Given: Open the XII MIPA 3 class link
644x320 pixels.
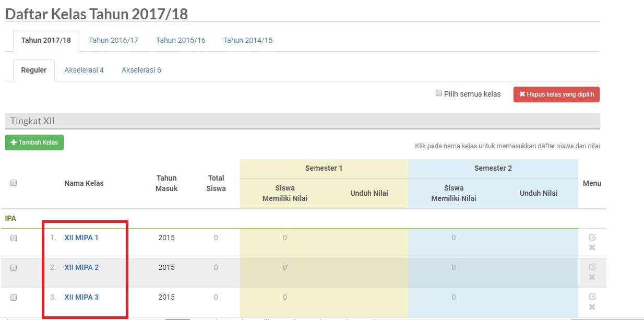Looking at the screenshot, I should pos(81,297).
